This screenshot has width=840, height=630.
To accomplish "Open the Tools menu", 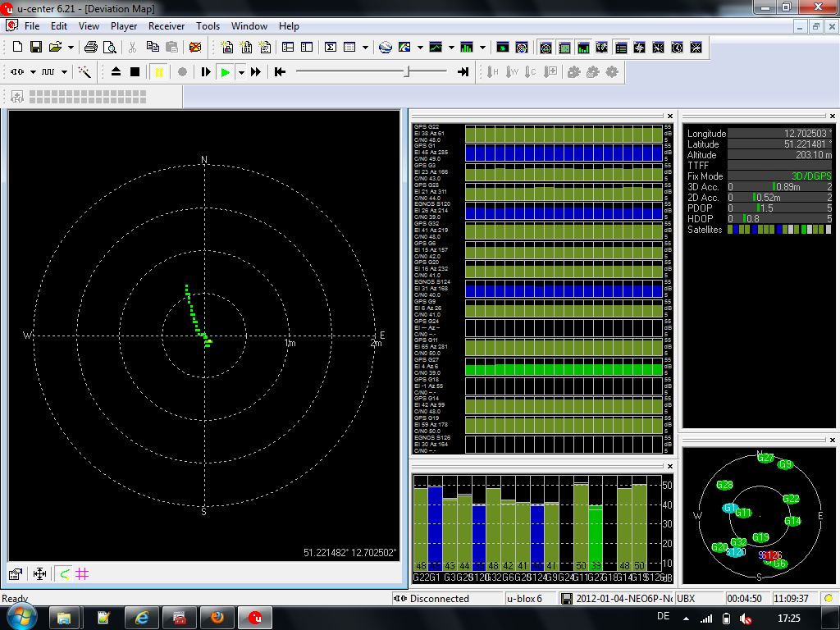I will [x=208, y=26].
